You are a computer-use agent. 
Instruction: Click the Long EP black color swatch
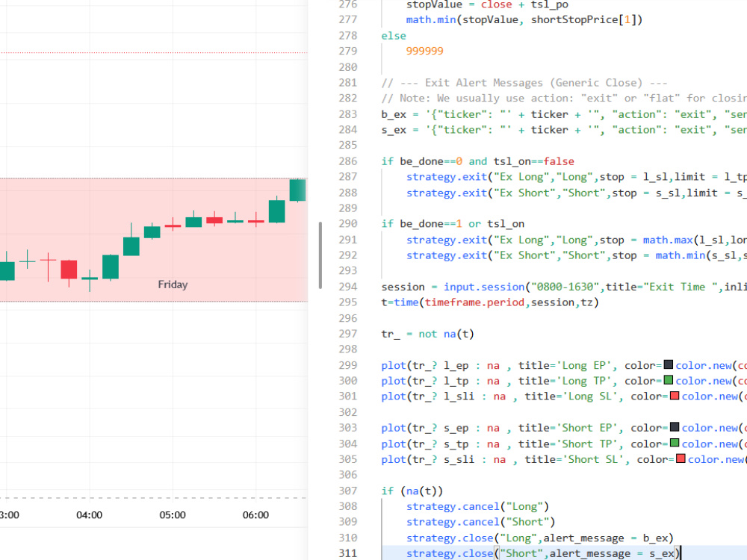click(x=669, y=365)
